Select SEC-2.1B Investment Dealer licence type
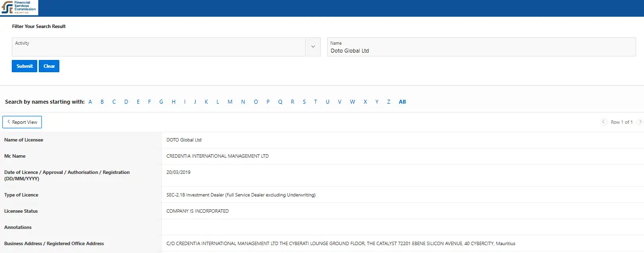Screen dimensions: 644x253 (241, 195)
